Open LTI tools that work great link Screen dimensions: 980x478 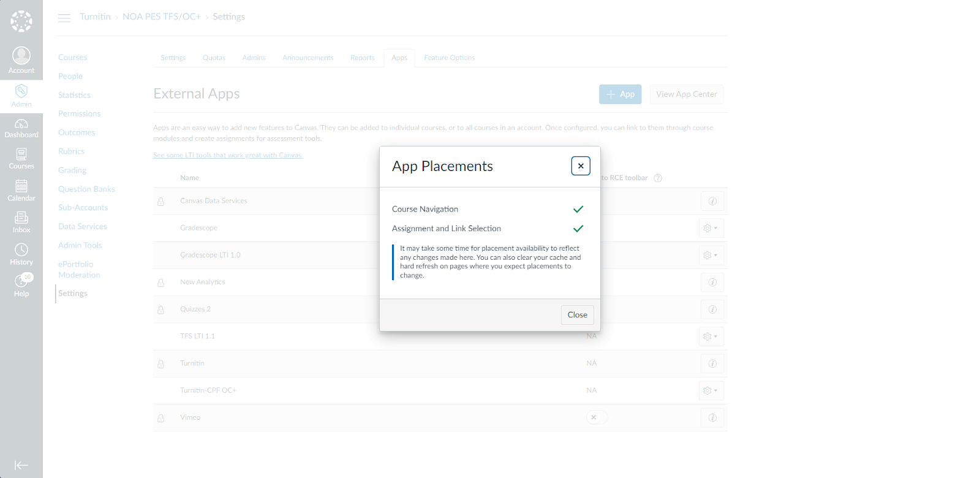(x=228, y=156)
